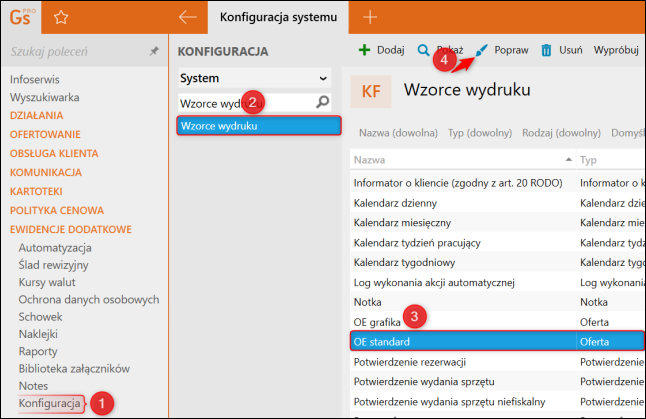This screenshot has width=646, height=419.
Task: Open the Konfiguracja sidebar item
Action: click(x=50, y=403)
